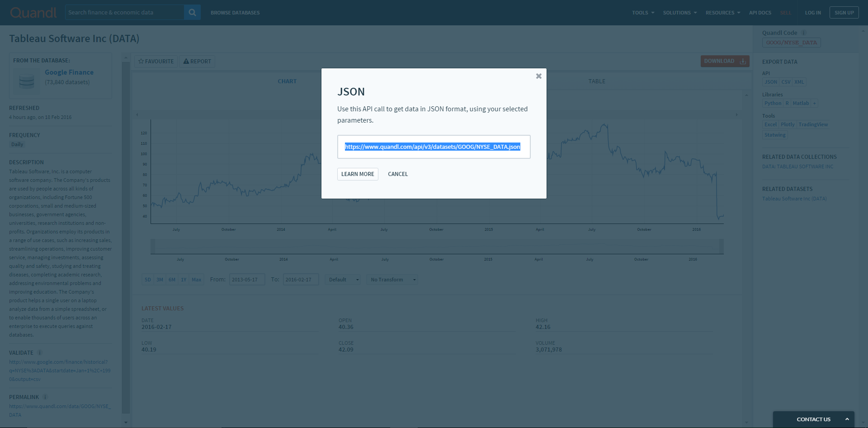Click the XML API export link
This screenshot has height=428, width=868.
click(799, 82)
